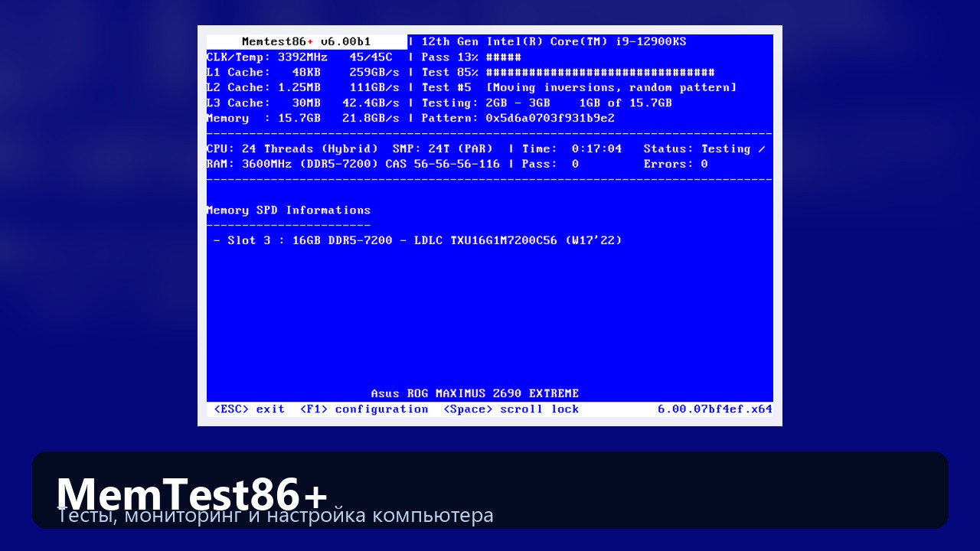980x551 pixels.
Task: Click the Pattern 0x5d6a0703f931b9e2 value
Action: [x=550, y=118]
